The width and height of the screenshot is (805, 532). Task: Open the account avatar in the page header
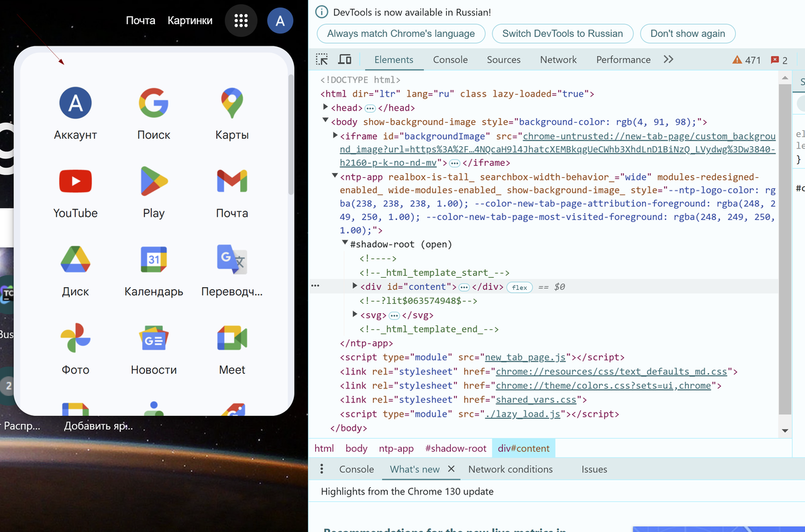pos(280,21)
